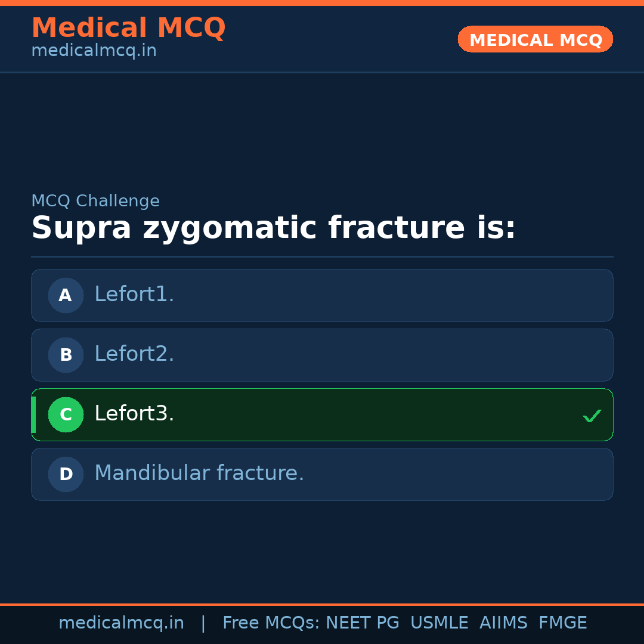644x644 pixels.
Task: Switch to the USMLE category
Action: point(439,623)
